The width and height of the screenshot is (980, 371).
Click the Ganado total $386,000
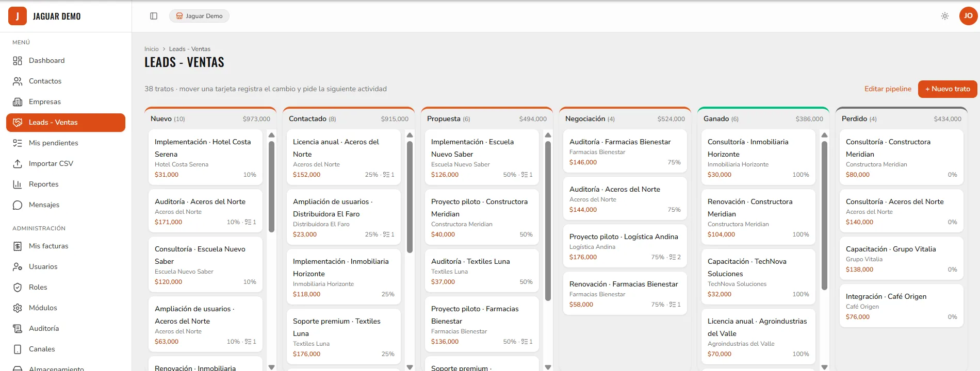[x=809, y=119]
